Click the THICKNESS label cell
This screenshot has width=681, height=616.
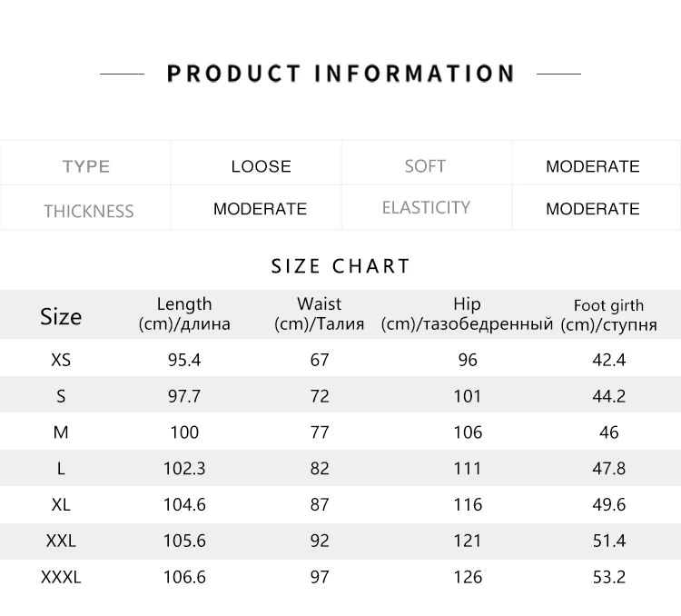[85, 208]
